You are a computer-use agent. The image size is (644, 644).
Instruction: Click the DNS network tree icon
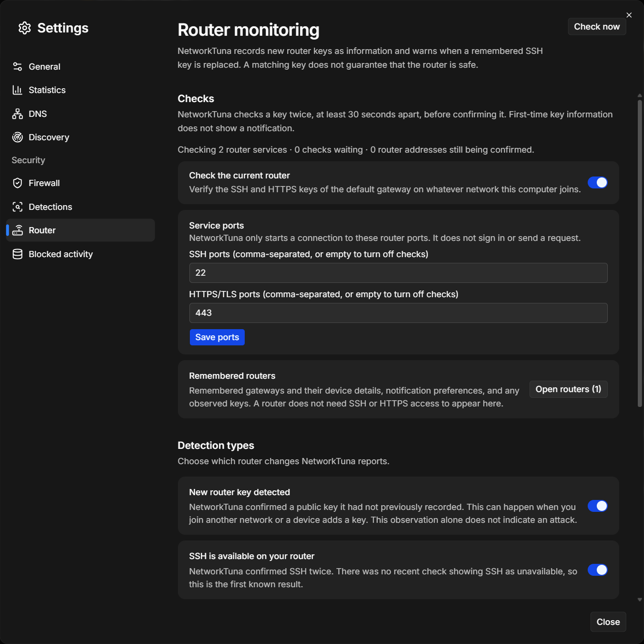tap(18, 114)
